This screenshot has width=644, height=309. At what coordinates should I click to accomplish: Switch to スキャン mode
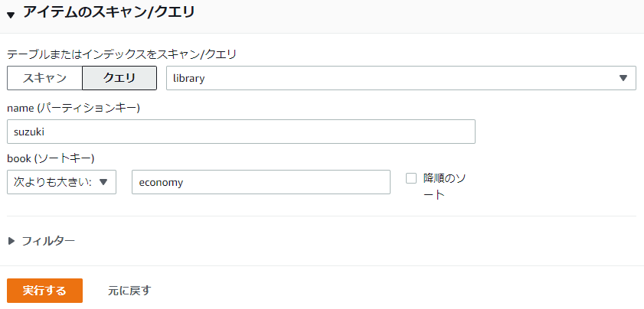[44, 78]
